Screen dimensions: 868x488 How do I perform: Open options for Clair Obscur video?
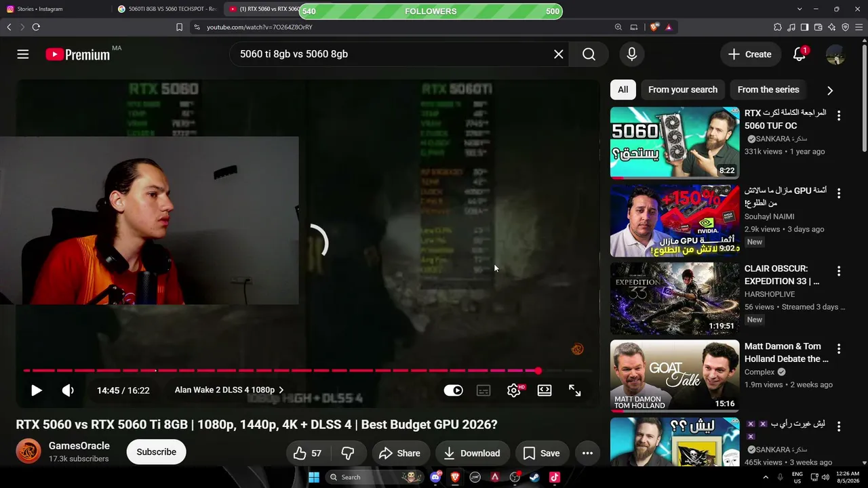click(839, 271)
